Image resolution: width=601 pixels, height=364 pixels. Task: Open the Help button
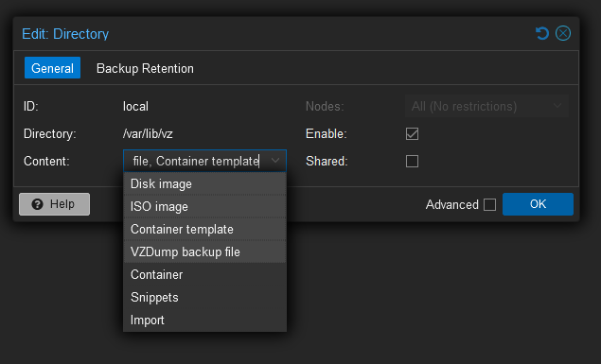pos(55,204)
